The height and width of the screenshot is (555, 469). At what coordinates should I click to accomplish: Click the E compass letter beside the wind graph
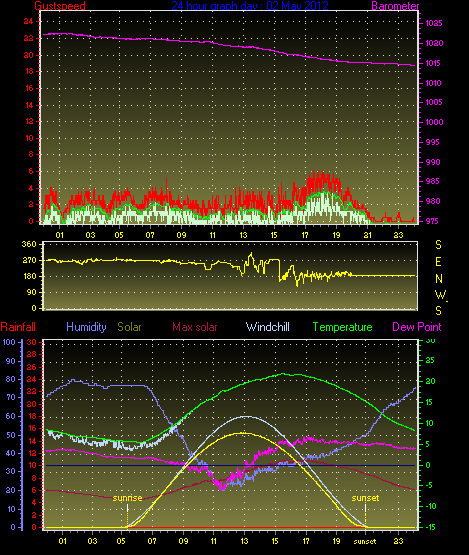pyautogui.click(x=438, y=262)
